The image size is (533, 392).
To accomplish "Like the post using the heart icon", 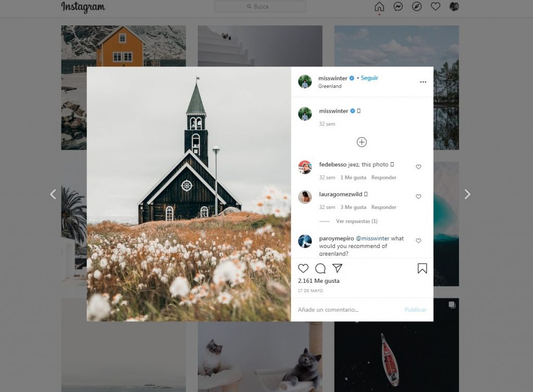I will point(303,268).
